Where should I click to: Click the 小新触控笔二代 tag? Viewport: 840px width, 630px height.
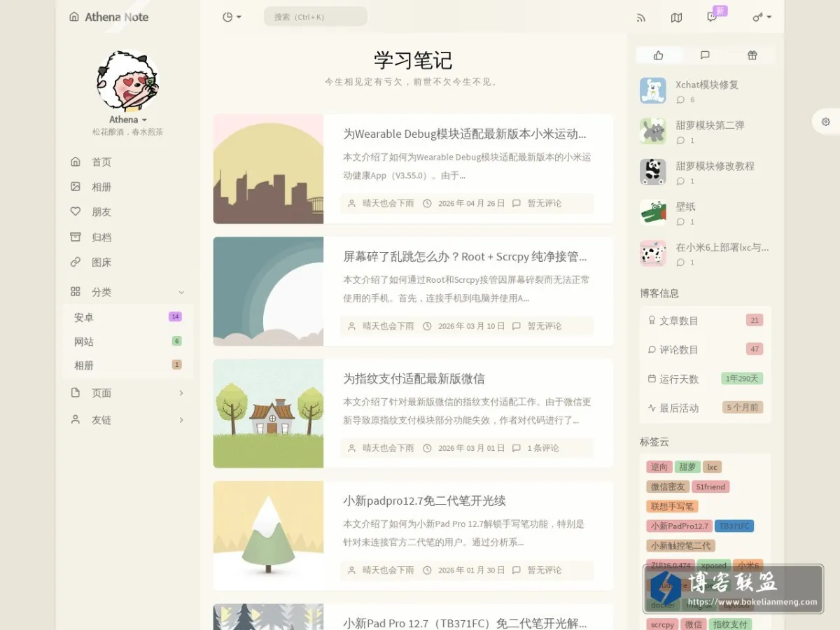681,545
